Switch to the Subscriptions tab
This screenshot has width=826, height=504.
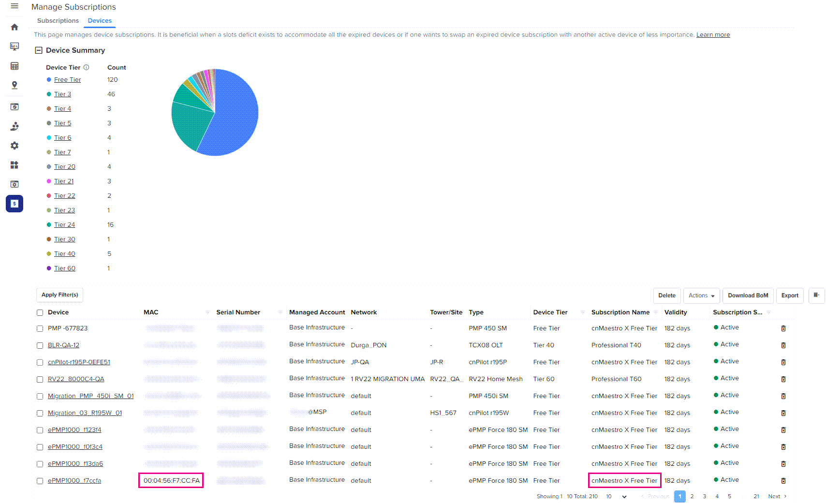tap(58, 21)
